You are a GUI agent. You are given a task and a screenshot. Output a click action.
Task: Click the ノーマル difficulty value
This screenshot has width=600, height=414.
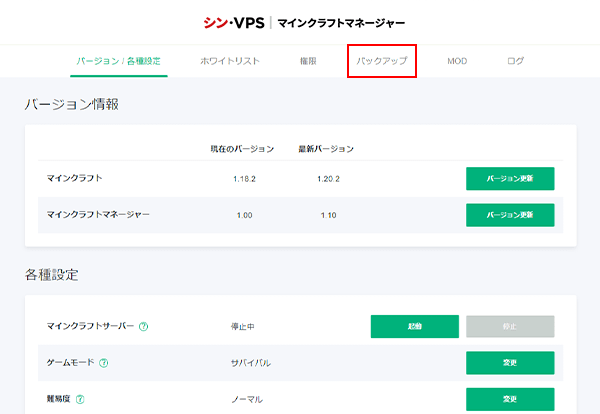tap(247, 399)
